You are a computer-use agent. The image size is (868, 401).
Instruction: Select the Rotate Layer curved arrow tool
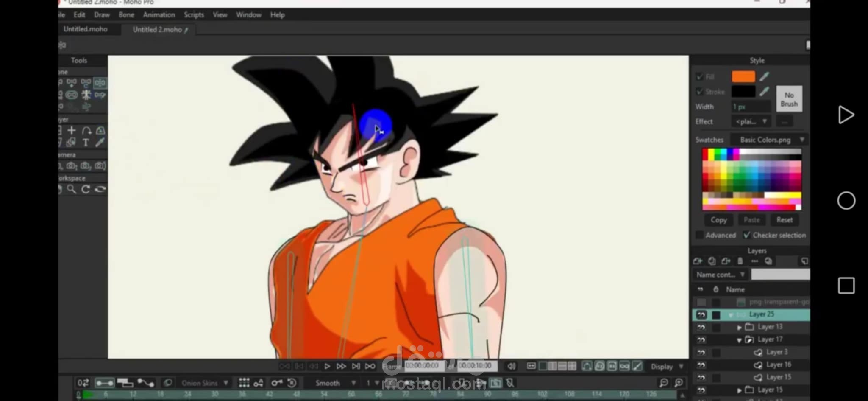coord(86,130)
